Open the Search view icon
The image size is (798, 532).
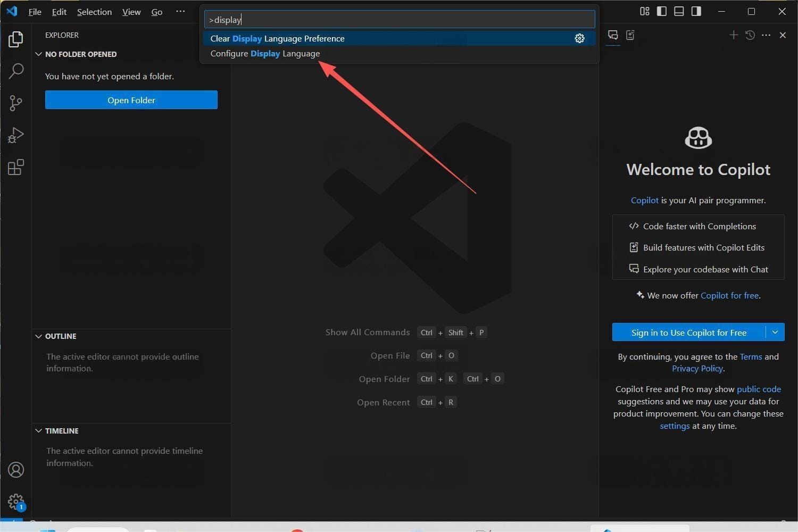pos(16,71)
